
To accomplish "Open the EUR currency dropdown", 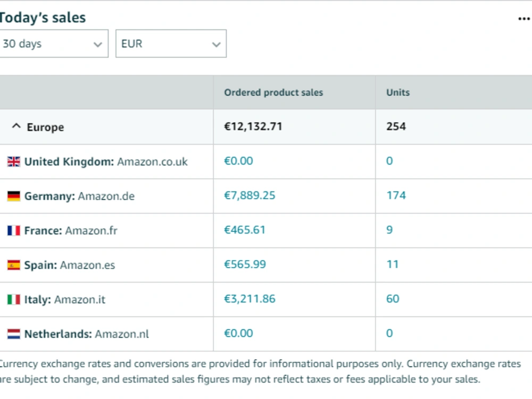I will tap(171, 44).
